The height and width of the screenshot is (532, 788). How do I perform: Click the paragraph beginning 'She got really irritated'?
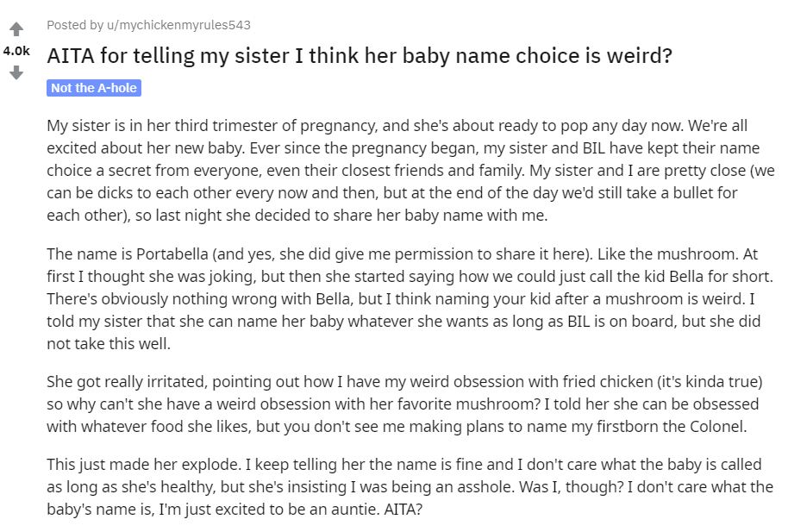(404, 404)
